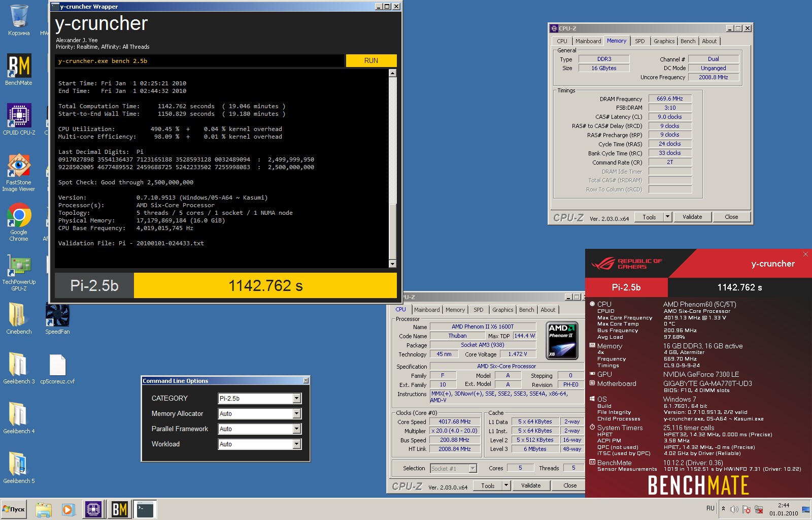Click the DRAM Frequency value 669.6 MHz
The width and height of the screenshot is (812, 520).
tap(670, 99)
